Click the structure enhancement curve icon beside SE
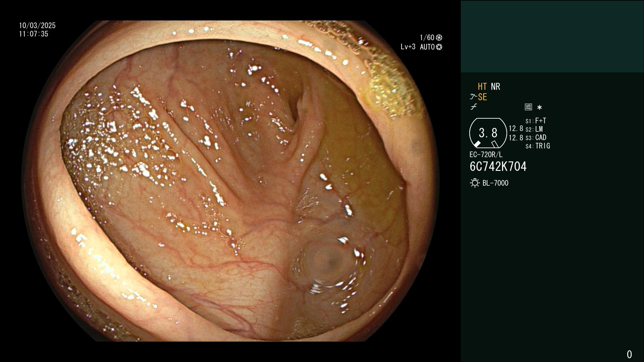This screenshot has height=362, width=644. pyautogui.click(x=473, y=97)
